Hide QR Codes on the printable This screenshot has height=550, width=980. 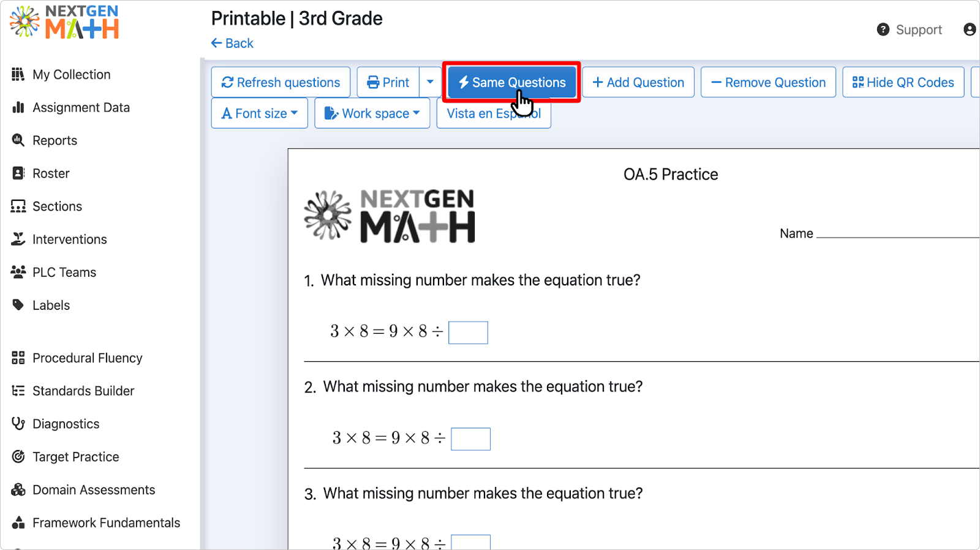tap(903, 82)
